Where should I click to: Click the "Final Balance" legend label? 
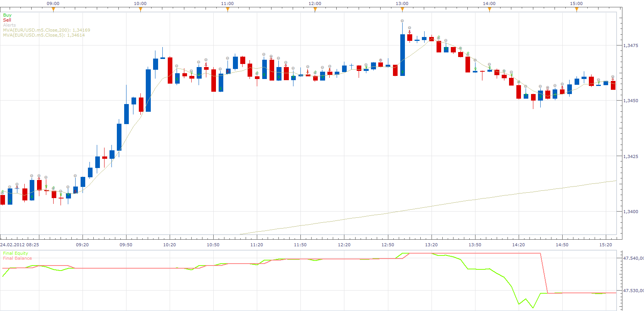17,258
